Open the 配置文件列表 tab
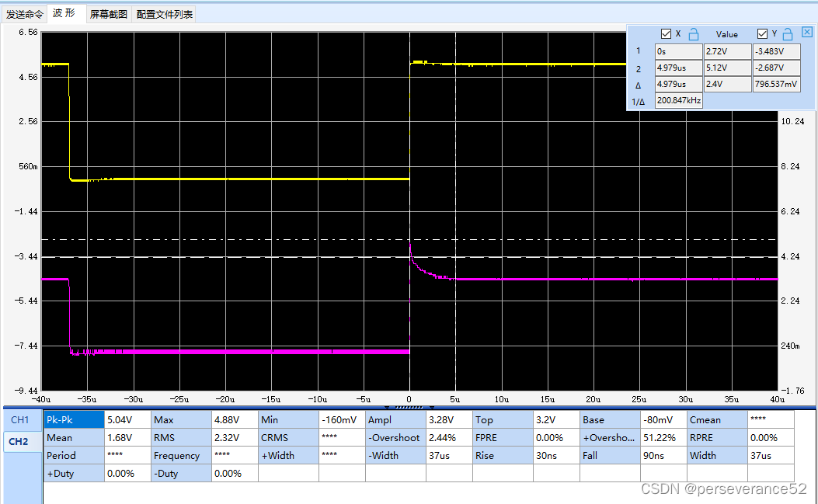 point(165,14)
